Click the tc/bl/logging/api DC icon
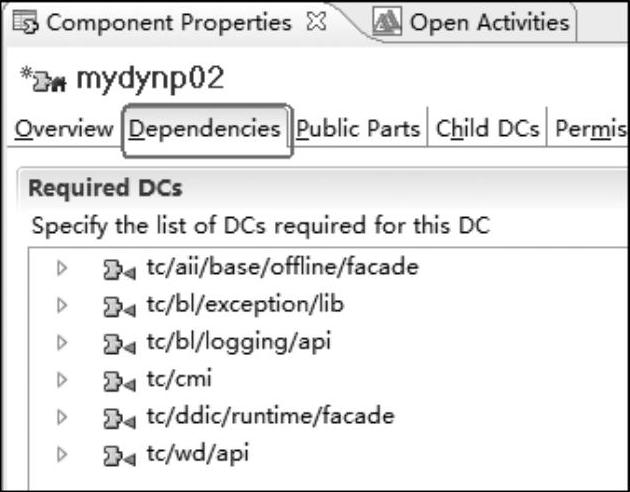630x492 pixels. click(x=119, y=345)
